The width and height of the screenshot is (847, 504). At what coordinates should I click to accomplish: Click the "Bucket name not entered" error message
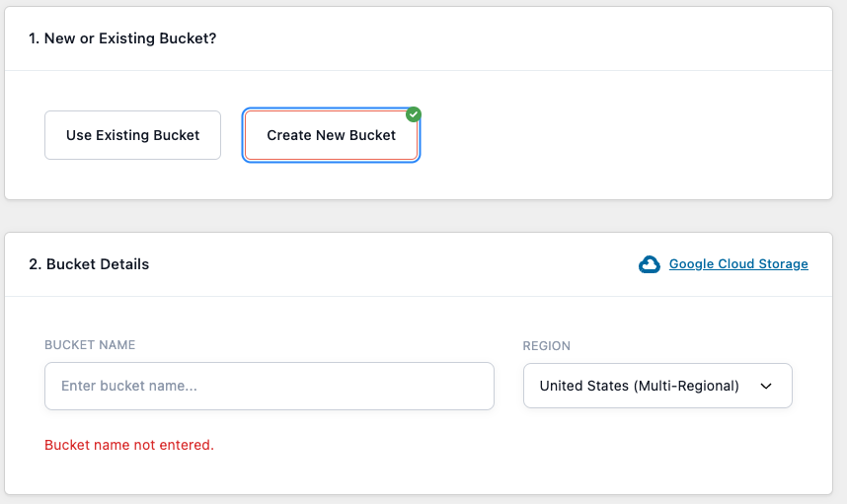(129, 445)
